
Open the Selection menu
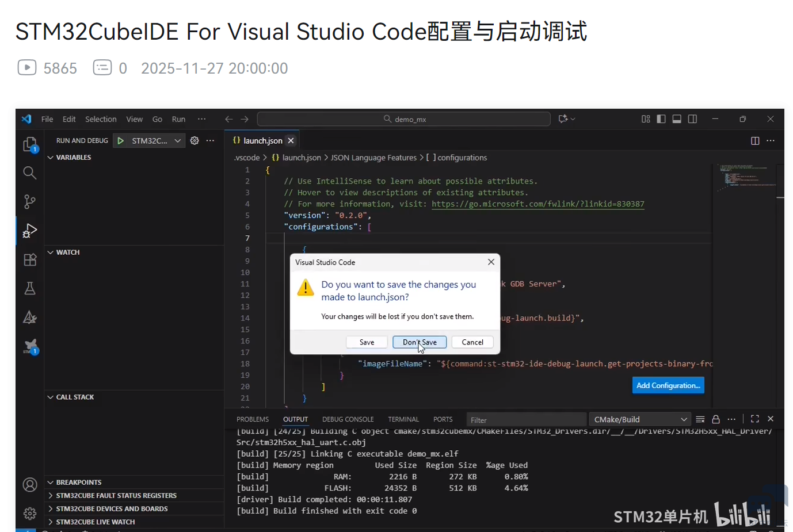coord(101,119)
